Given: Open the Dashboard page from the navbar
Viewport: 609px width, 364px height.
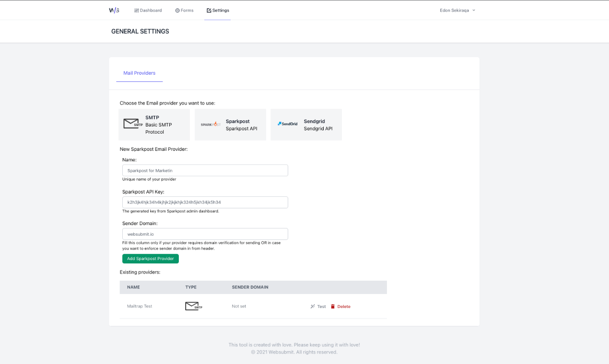Looking at the screenshot, I should pos(148,10).
